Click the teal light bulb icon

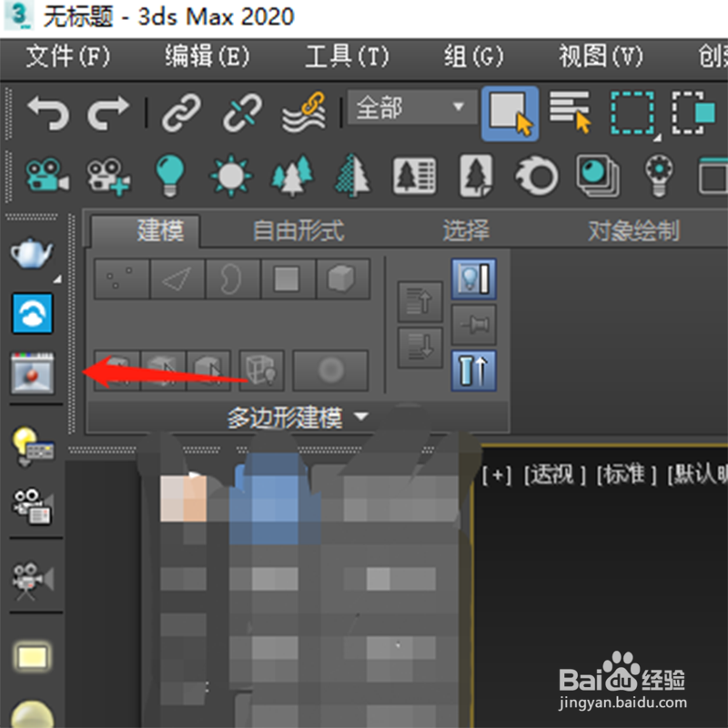point(170,175)
